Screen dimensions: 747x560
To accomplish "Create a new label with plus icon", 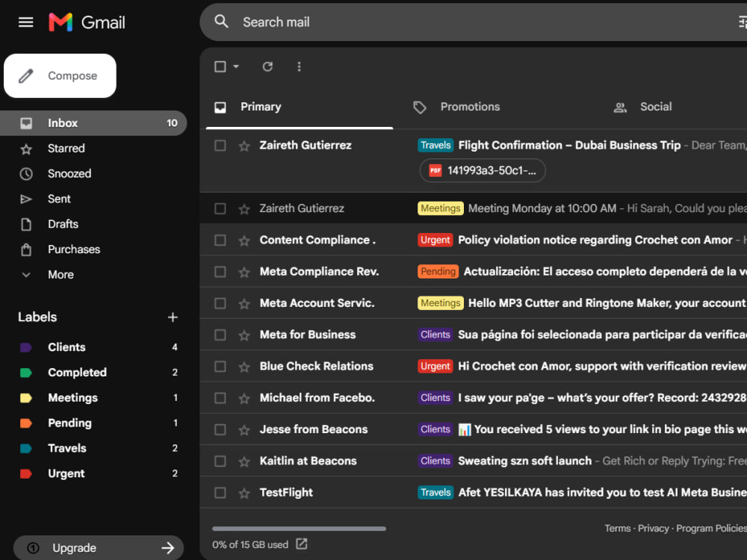I will pyautogui.click(x=173, y=317).
